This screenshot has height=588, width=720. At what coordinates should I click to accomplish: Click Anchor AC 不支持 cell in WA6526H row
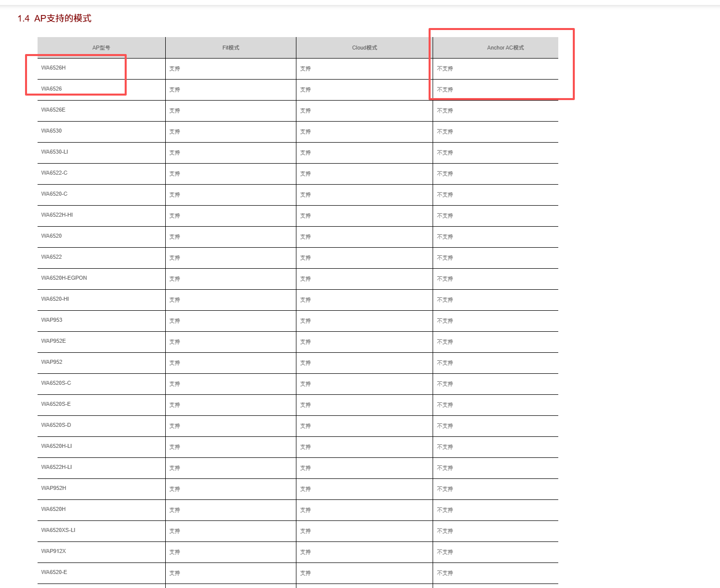pos(445,69)
